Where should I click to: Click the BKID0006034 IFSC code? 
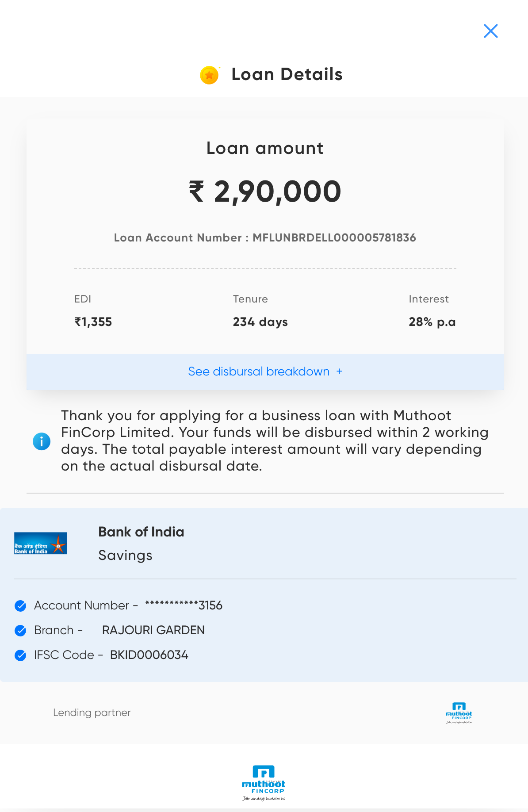[149, 655]
